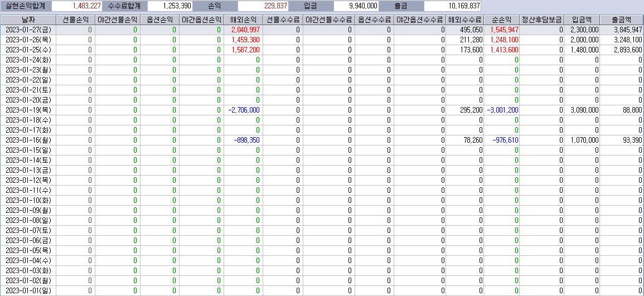Click 해외수수료 value 495,050

coord(472,30)
